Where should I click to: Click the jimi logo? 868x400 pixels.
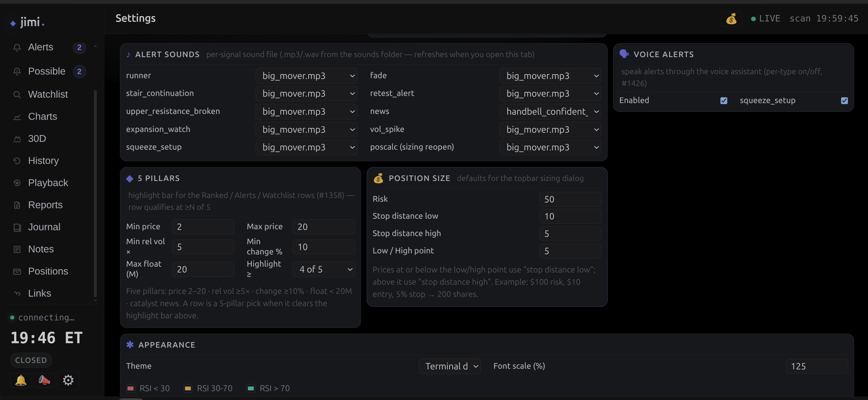pyautogui.click(x=28, y=22)
